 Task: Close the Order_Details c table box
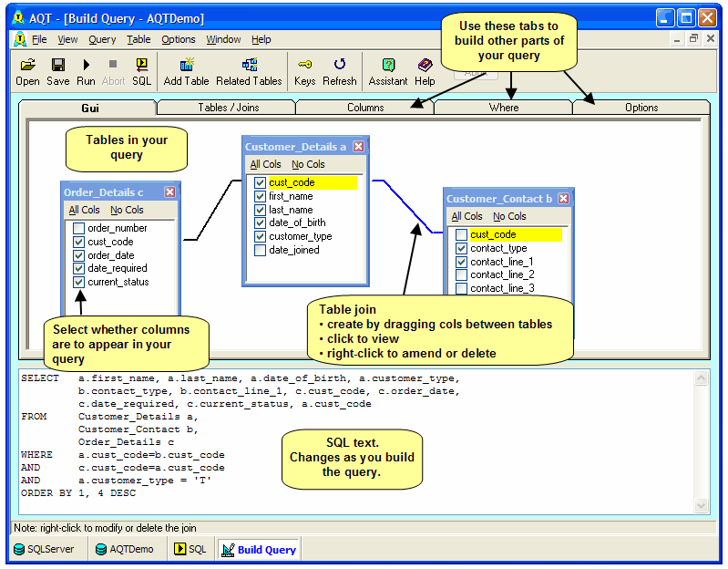[x=170, y=191]
